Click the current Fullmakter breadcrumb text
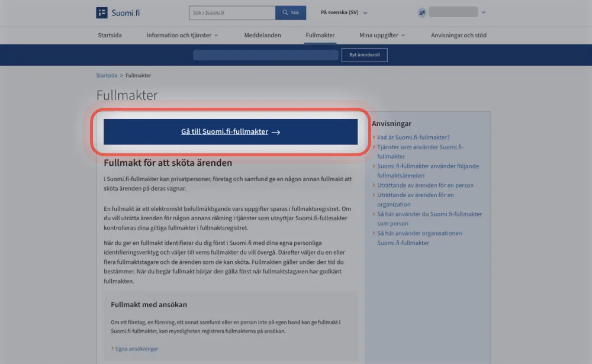Screen dimensions: 592x364 pos(138,76)
